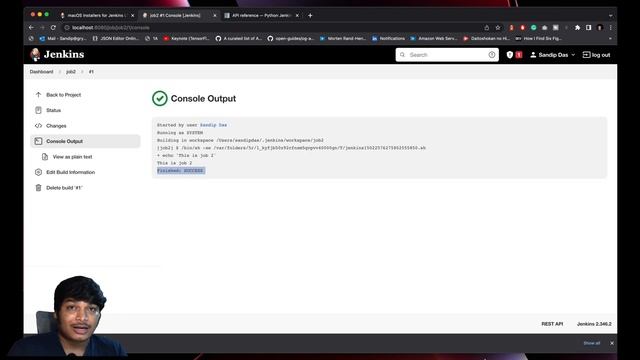Open a new browser tab
The image size is (640, 360).
(310, 16)
